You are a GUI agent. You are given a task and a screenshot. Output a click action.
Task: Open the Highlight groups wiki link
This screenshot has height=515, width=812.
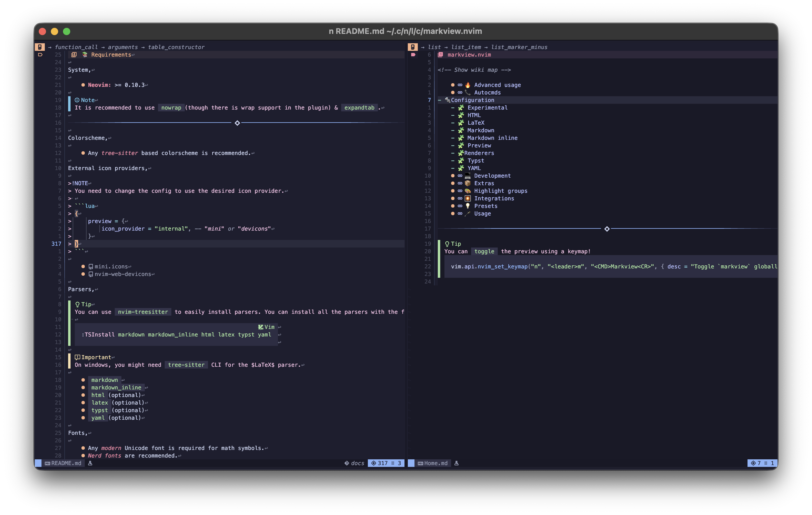pos(500,191)
